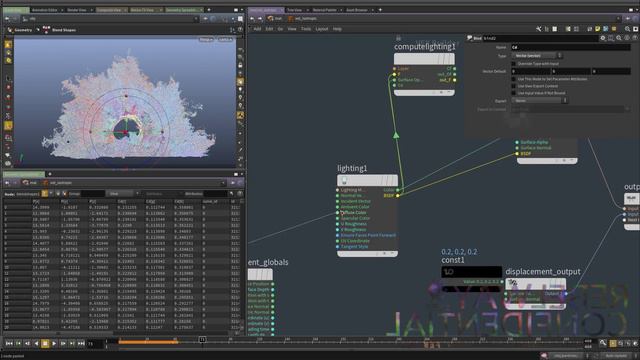Image resolution: width=640 pixels, height=360 pixels.
Task: Select the computelighting1 node
Action: 424,59
